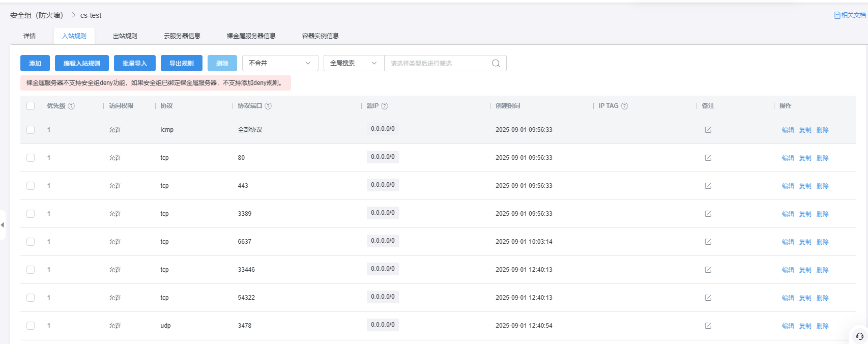Click the 添加 button
Viewport: 868px width, 344px height.
tap(35, 63)
